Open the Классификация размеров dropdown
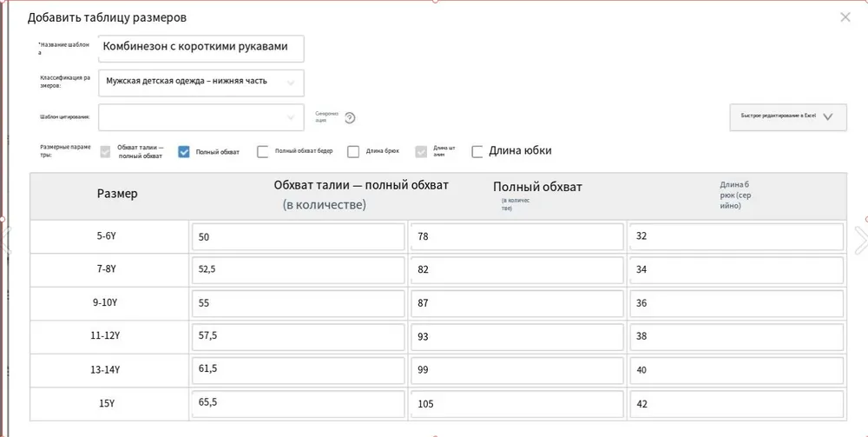The height and width of the screenshot is (437, 868). click(x=201, y=83)
